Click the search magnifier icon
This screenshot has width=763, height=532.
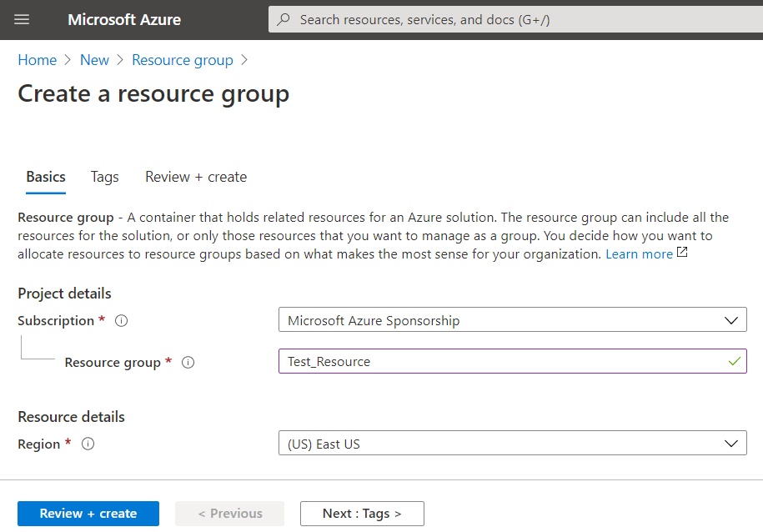pos(284,19)
